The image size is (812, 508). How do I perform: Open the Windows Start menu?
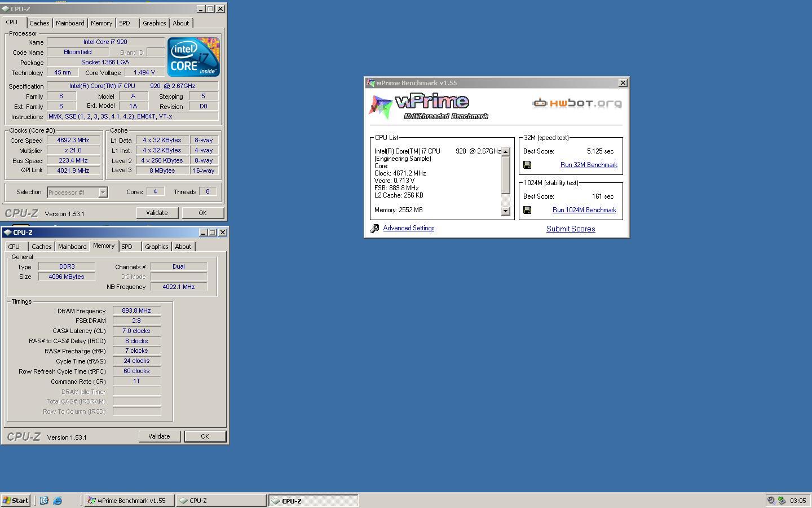pos(16,501)
